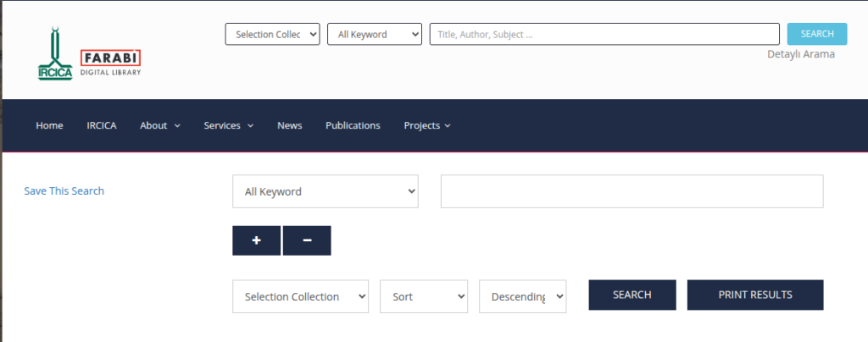Open the Detaylı Arama link
Screen dimensions: 868x342
[800, 54]
